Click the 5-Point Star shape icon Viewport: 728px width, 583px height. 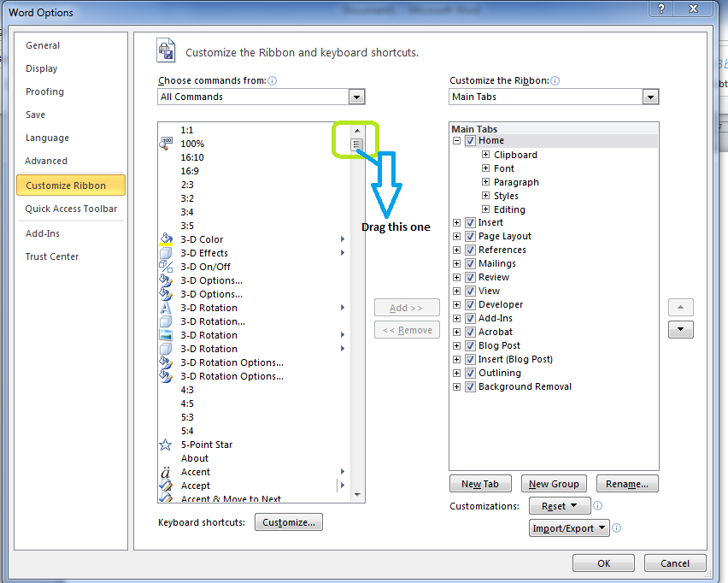pyautogui.click(x=165, y=445)
